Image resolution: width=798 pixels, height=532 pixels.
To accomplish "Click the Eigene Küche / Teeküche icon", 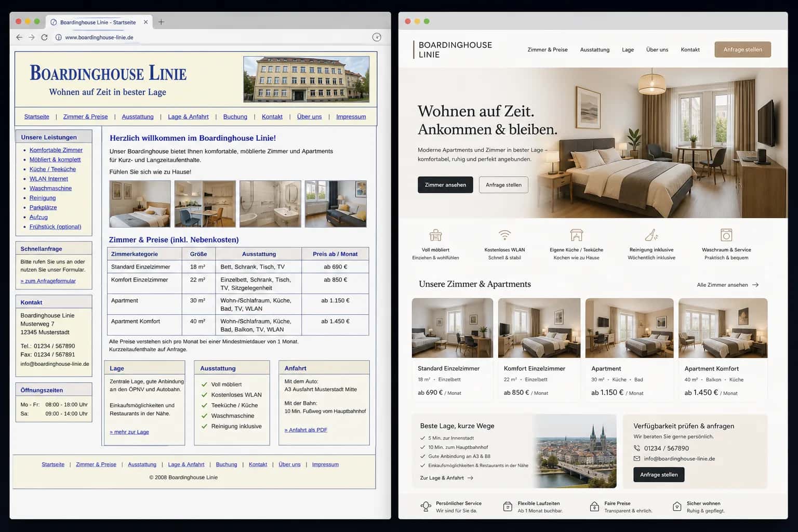I will [x=576, y=235].
